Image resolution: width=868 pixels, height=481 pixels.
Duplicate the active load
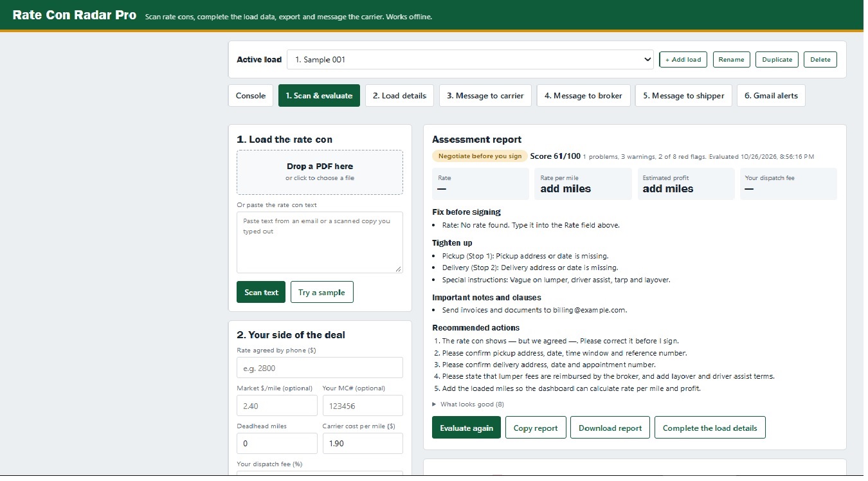pos(777,59)
